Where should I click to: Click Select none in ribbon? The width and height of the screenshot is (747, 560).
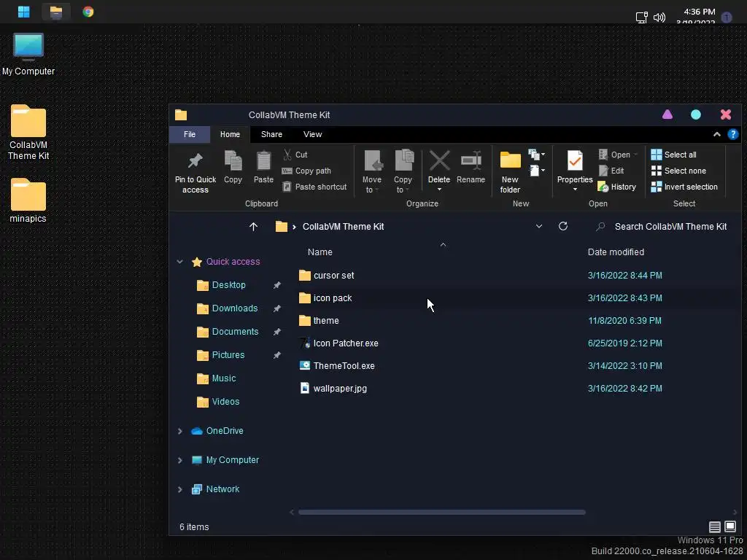pyautogui.click(x=678, y=171)
